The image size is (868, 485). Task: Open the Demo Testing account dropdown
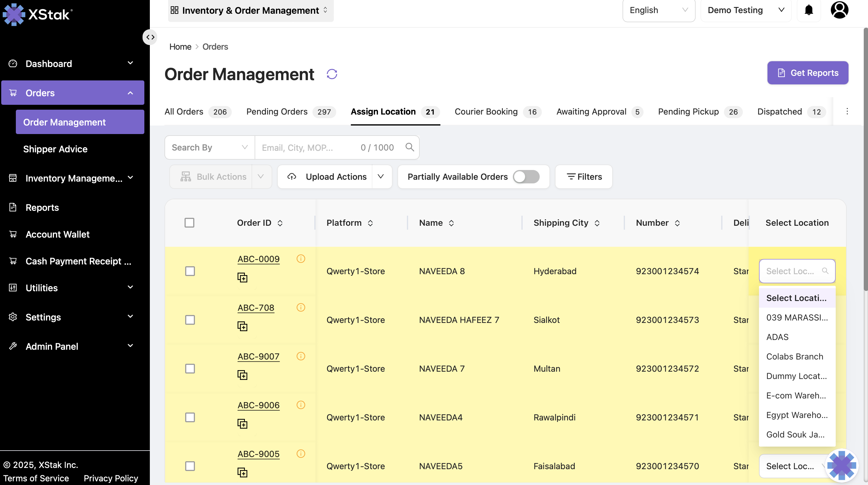(746, 10)
